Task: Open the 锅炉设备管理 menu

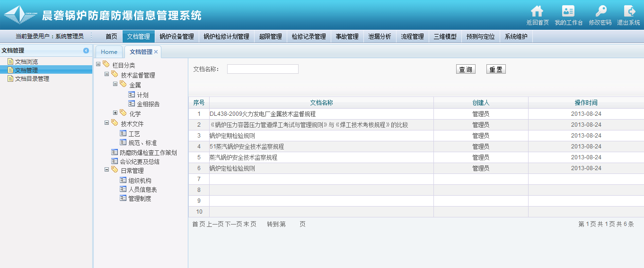Action: [x=176, y=36]
